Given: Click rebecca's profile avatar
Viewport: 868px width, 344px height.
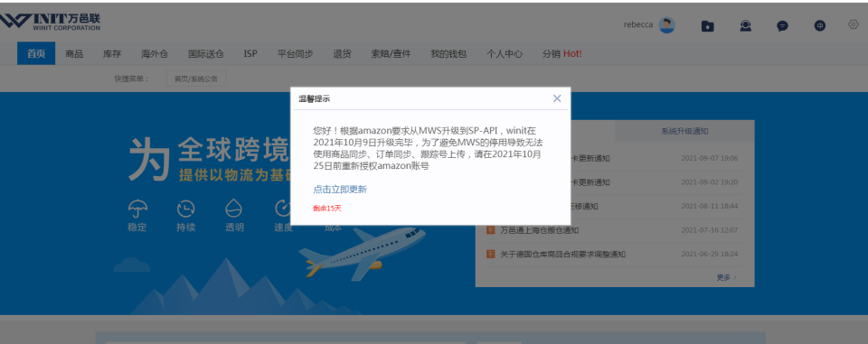Looking at the screenshot, I should pos(666,25).
